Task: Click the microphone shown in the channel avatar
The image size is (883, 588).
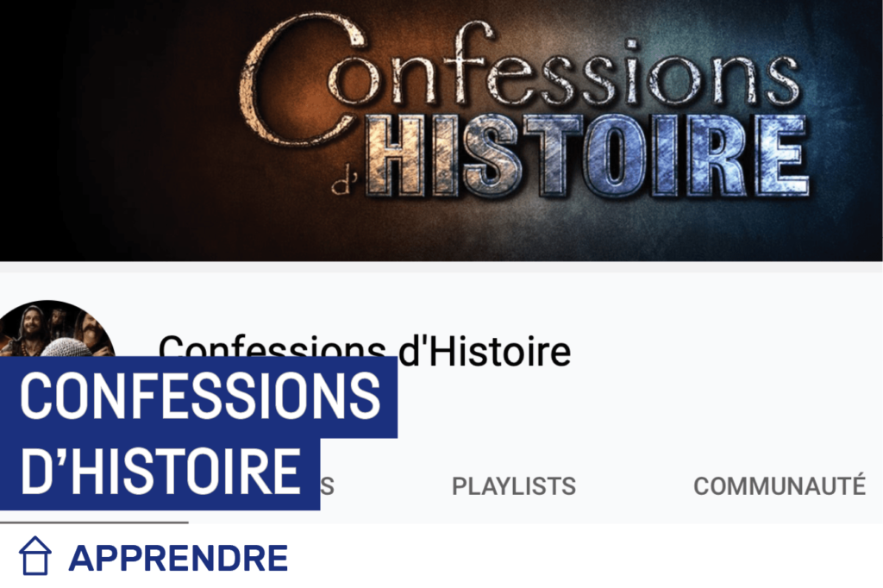Action: click(66, 348)
